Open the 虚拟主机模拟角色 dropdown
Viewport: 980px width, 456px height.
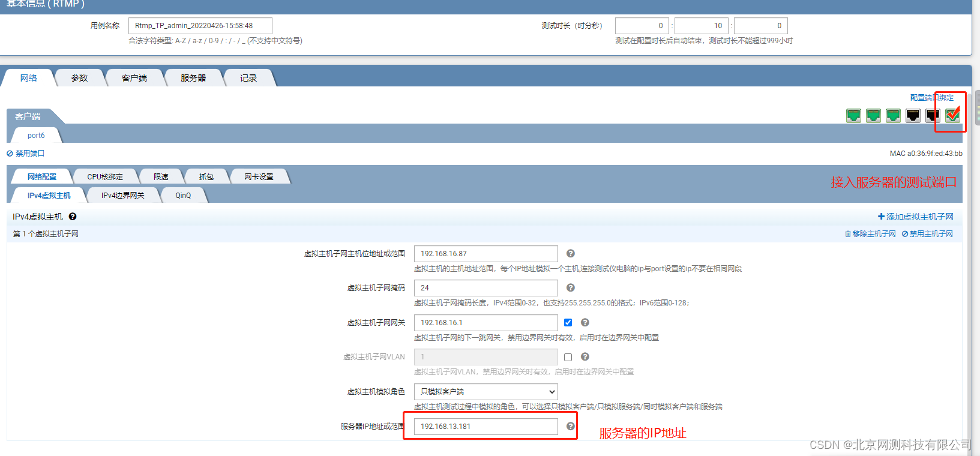pos(486,392)
